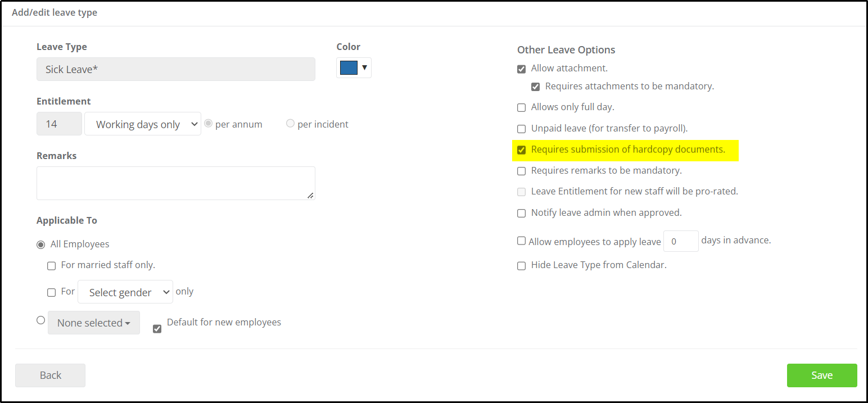Tick Allow employees to apply leave in advance

tap(521, 241)
